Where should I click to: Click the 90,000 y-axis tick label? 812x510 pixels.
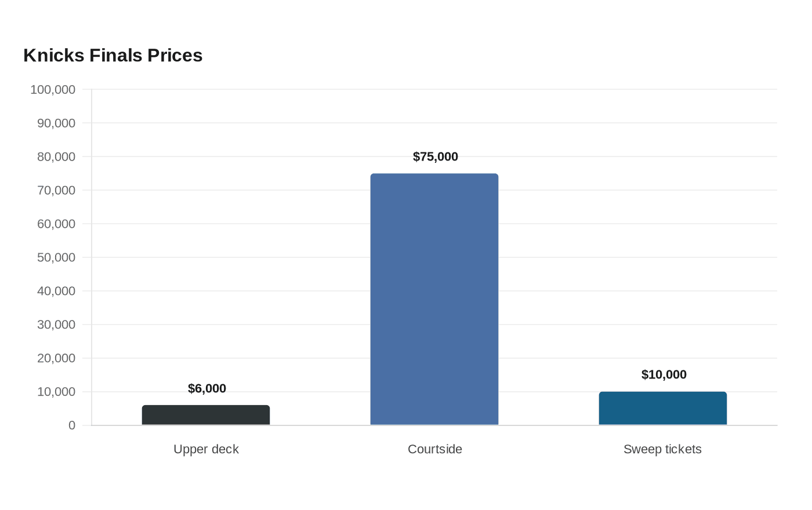click(x=56, y=123)
